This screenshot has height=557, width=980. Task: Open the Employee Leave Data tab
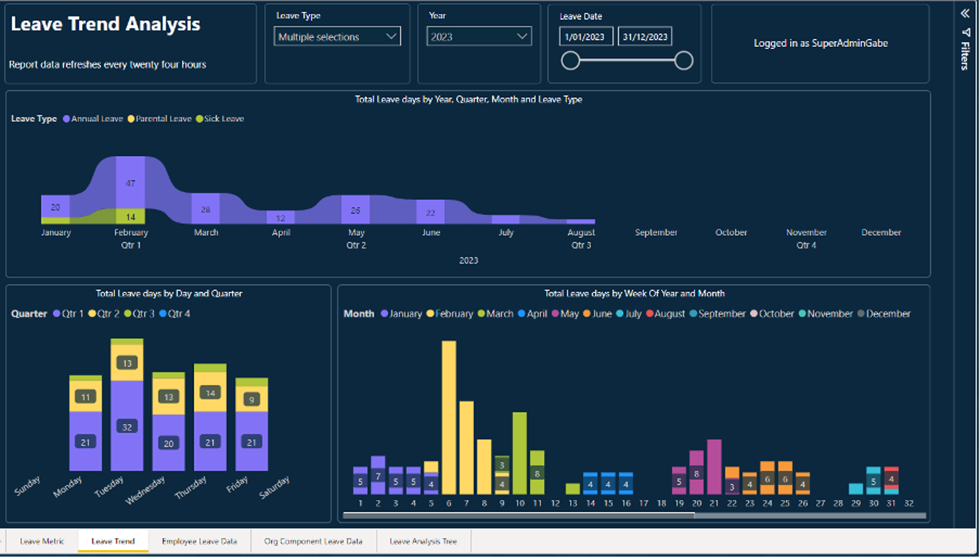click(199, 541)
